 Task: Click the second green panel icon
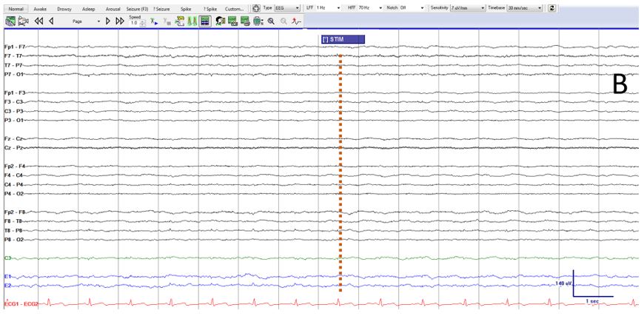pos(245,21)
